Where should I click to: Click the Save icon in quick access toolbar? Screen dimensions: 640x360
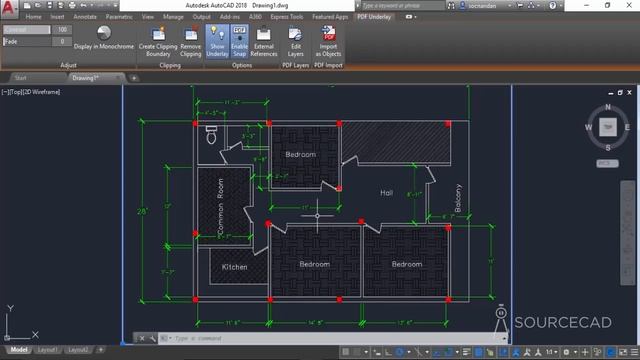pos(49,6)
